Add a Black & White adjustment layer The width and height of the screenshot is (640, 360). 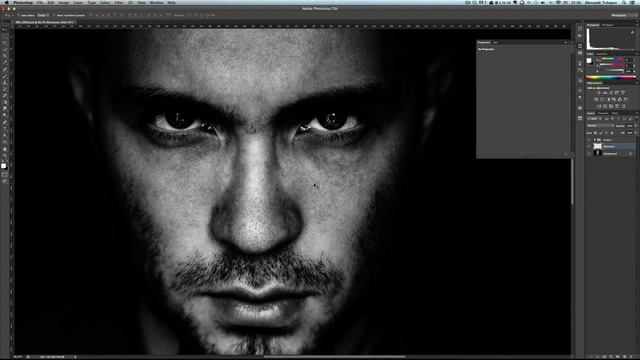click(609, 99)
